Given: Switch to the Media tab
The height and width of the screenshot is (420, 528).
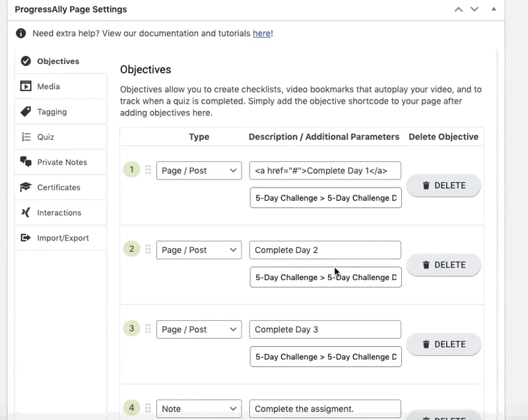Looking at the screenshot, I should pos(48,87).
